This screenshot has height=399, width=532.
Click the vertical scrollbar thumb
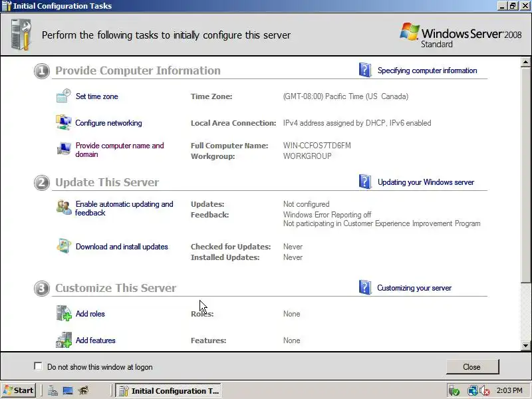point(525,174)
